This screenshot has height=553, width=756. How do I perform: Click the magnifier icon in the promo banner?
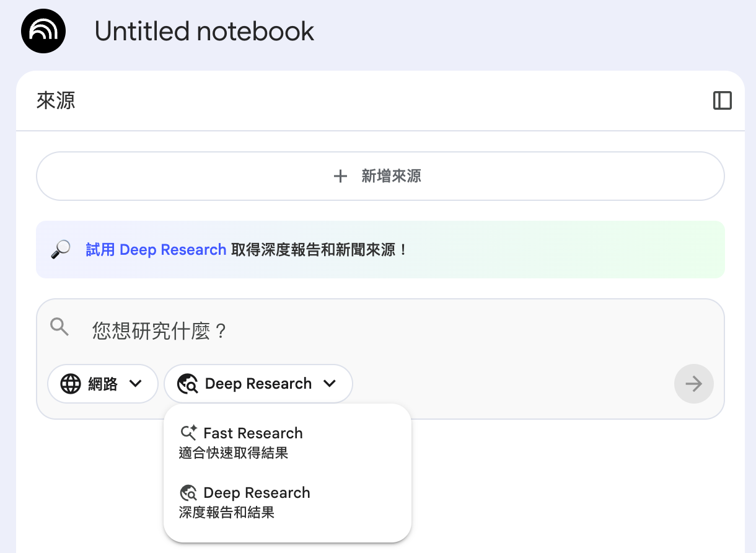(x=59, y=249)
